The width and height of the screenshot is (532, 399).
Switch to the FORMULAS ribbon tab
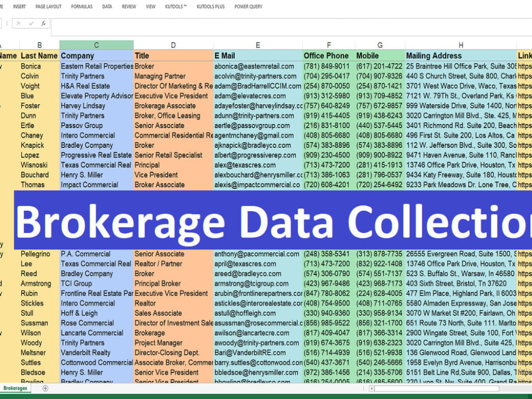point(81,6)
